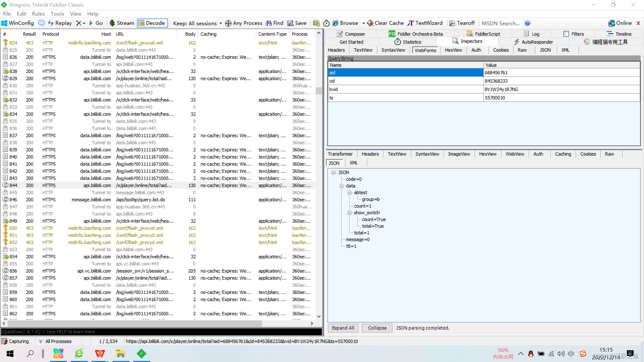Open the TextWizard tool
The width and height of the screenshot is (644, 362).
(x=425, y=23)
